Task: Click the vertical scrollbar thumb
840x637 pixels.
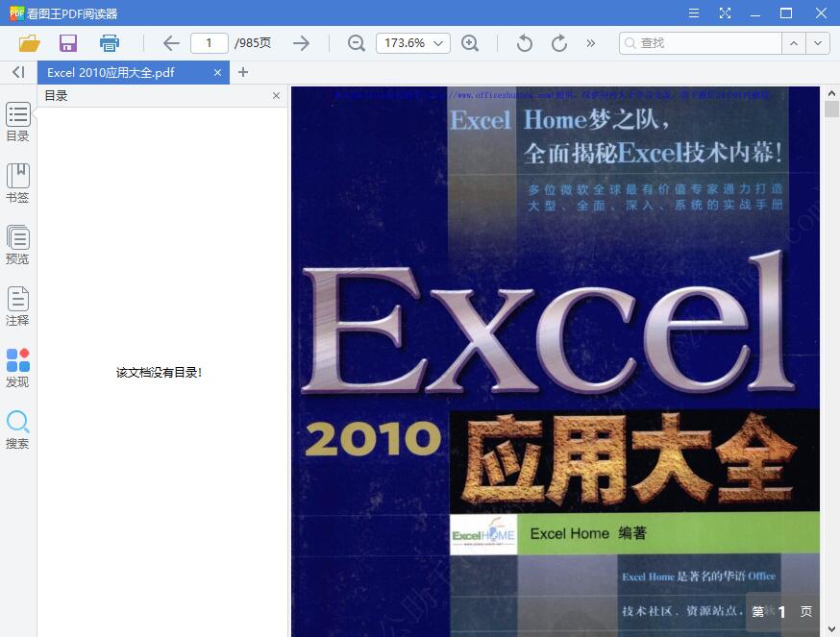Action: [x=831, y=109]
